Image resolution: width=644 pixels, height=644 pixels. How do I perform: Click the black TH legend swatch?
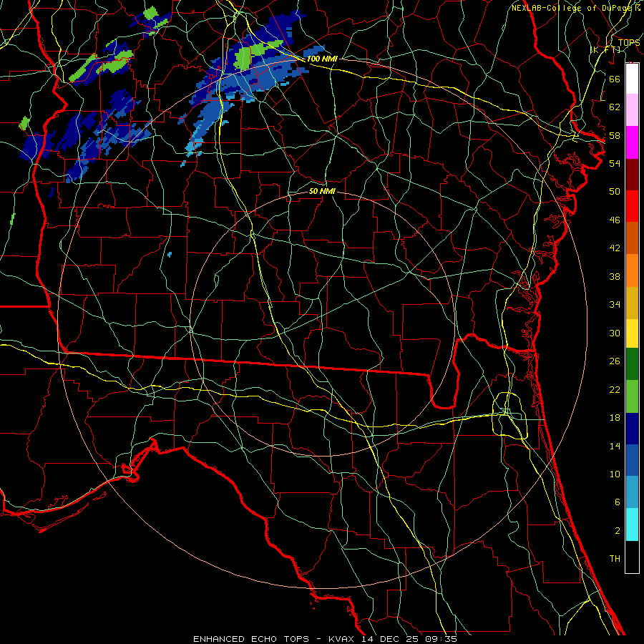pos(632,557)
